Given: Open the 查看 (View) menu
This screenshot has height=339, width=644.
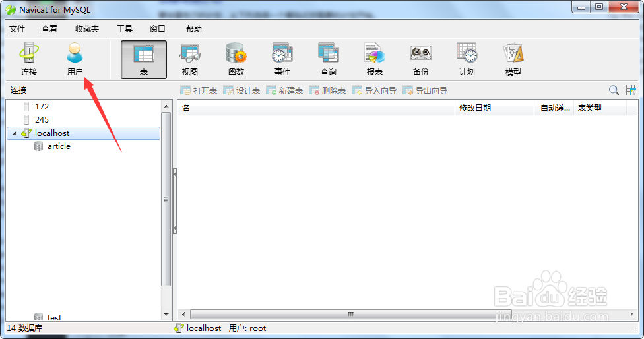Looking at the screenshot, I should pos(49,29).
